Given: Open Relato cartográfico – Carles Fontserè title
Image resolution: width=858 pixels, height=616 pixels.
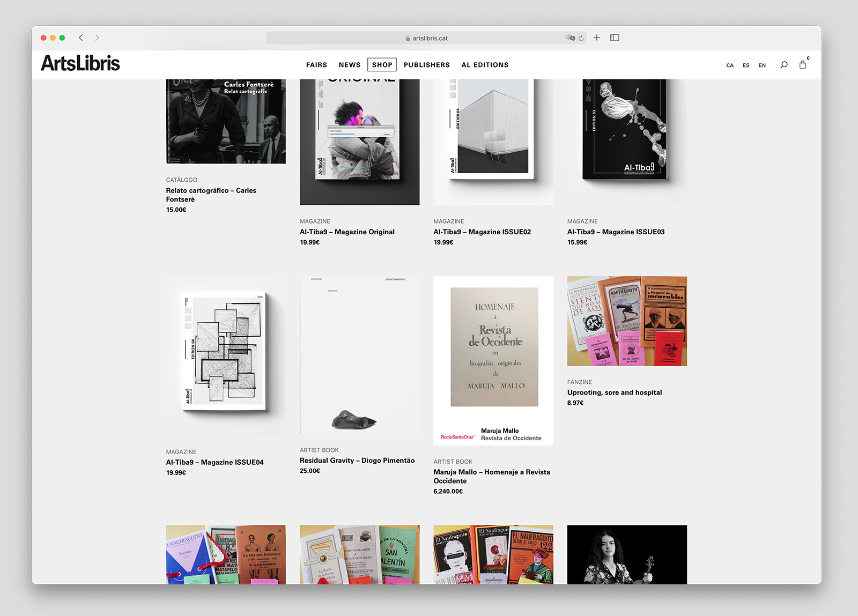Looking at the screenshot, I should [x=211, y=195].
